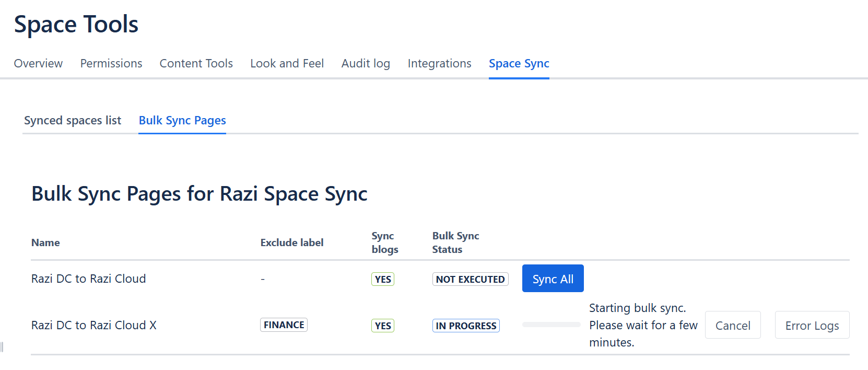Open the Error Logs
868x370 pixels.
(x=812, y=325)
